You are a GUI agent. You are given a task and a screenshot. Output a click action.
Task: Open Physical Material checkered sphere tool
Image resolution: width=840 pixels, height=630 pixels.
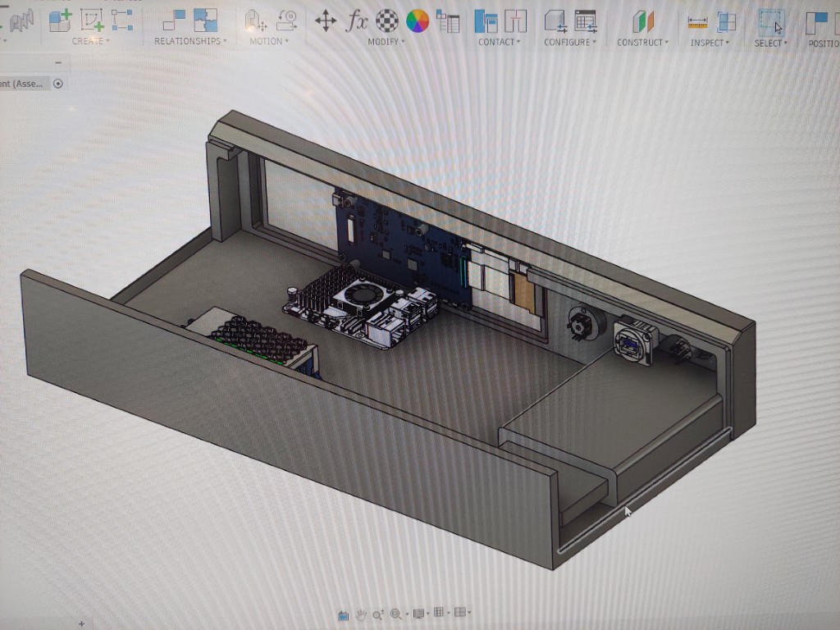coord(387,21)
